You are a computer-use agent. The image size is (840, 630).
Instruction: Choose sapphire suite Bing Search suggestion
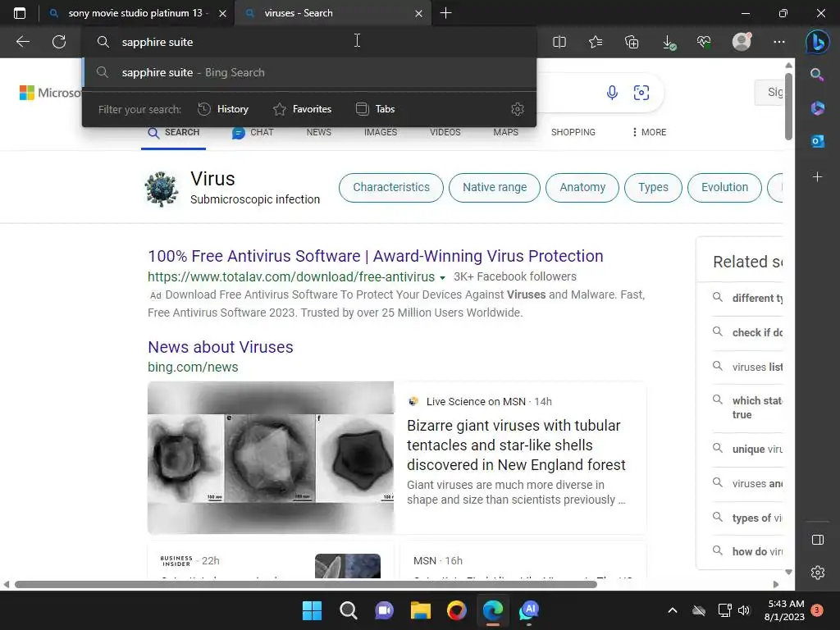309,72
